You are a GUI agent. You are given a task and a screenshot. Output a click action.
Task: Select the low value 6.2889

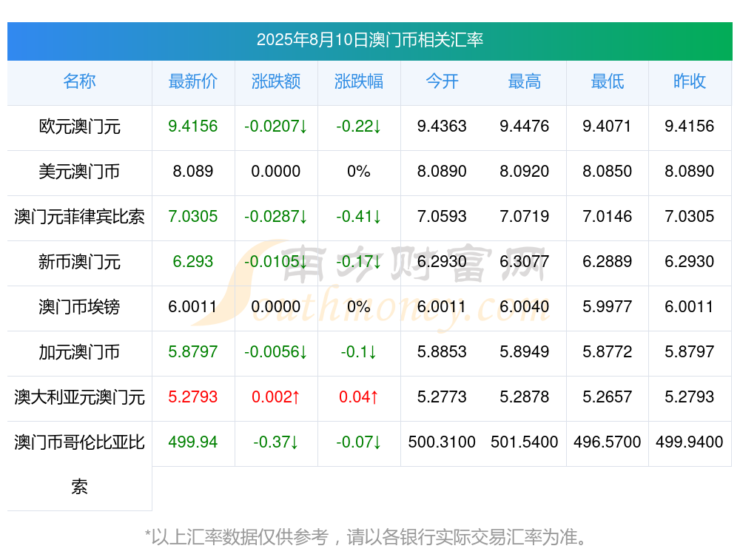(x=607, y=261)
